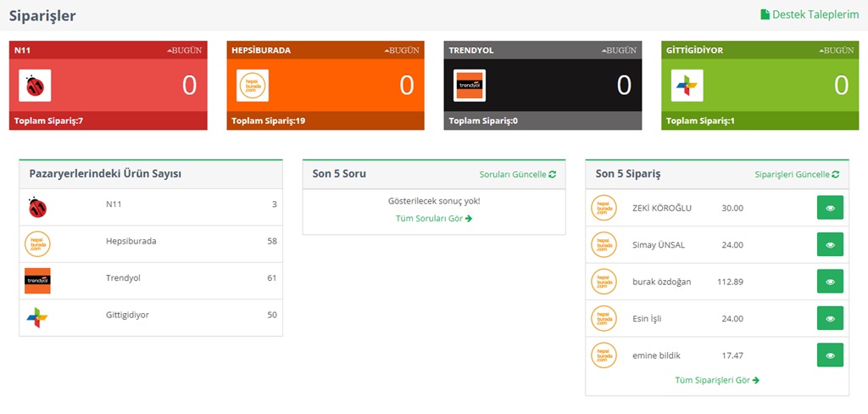Expand BUGÜN selector on N11 card
Viewport: 868px width, 414px height.
[184, 50]
